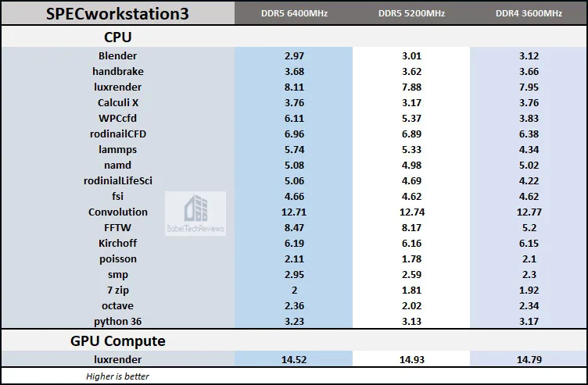Select the lammps row label
Image resolution: width=588 pixels, height=385 pixels.
(118, 149)
